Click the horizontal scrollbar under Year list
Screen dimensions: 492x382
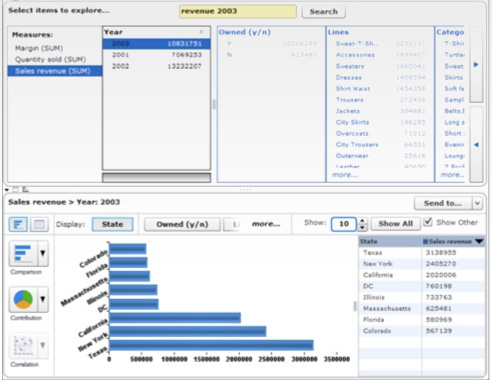click(156, 177)
